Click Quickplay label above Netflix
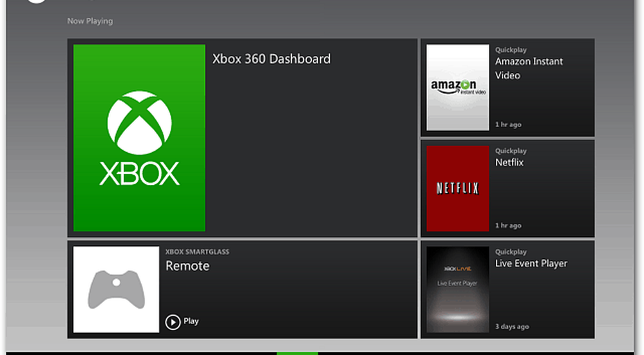The width and height of the screenshot is (644, 355). tap(511, 151)
